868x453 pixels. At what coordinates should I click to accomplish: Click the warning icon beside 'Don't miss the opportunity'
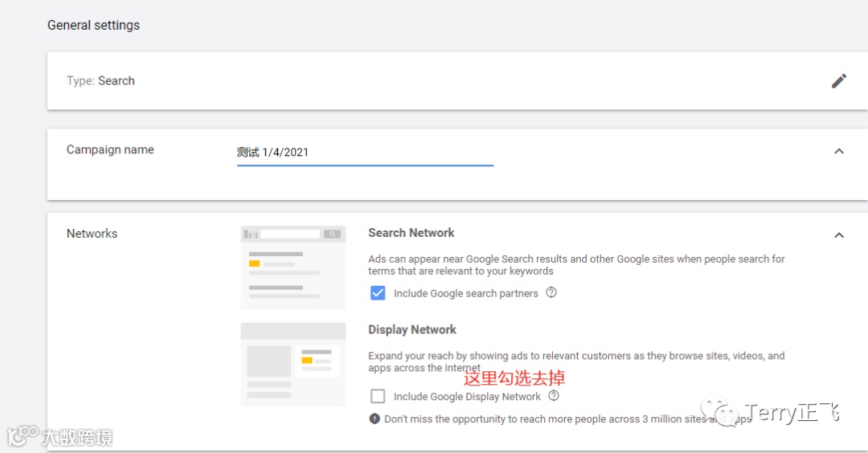coord(375,418)
